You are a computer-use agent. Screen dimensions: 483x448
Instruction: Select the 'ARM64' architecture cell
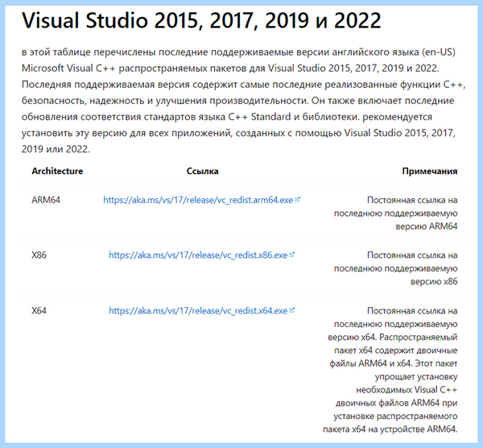click(x=46, y=200)
